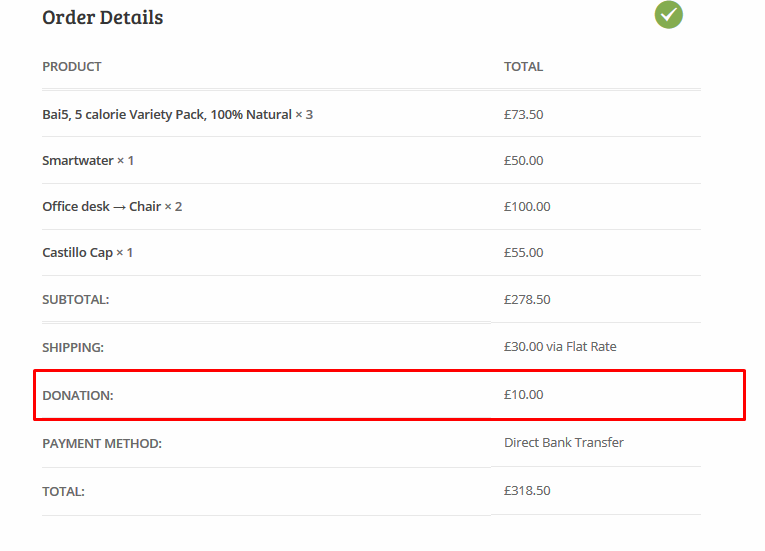
Task: Open the Smartwater product link
Action: tap(78, 161)
